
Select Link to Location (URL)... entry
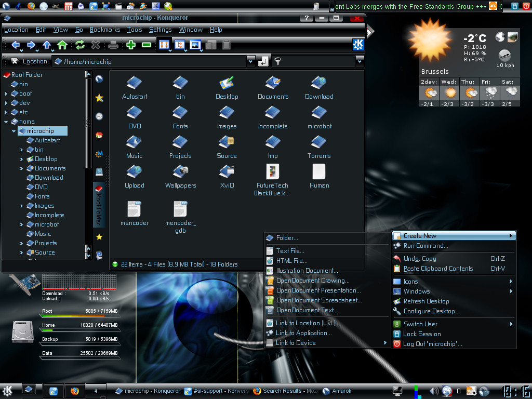[326, 323]
